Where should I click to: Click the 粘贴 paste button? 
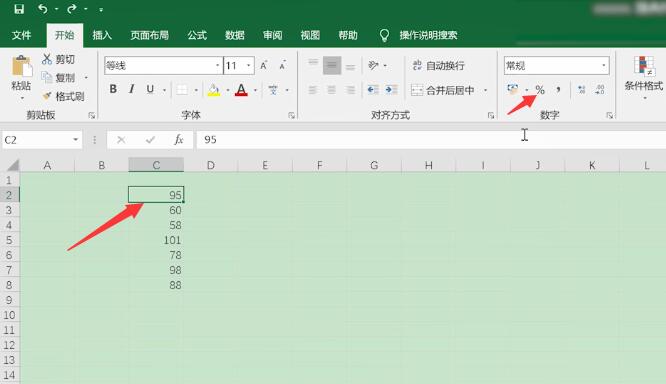coord(21,73)
